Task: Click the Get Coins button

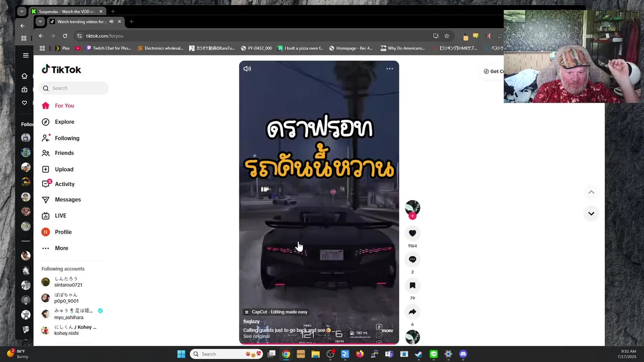Action: pos(492,71)
